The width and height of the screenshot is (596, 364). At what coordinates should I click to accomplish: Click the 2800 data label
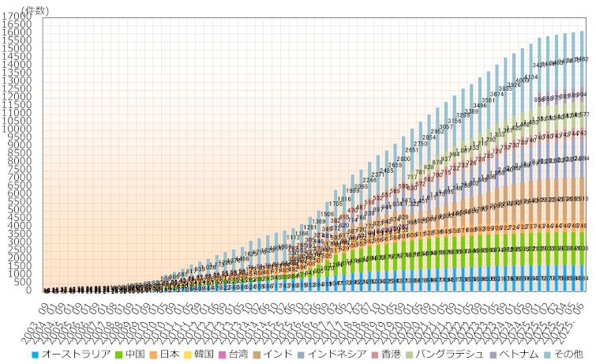tap(403, 159)
